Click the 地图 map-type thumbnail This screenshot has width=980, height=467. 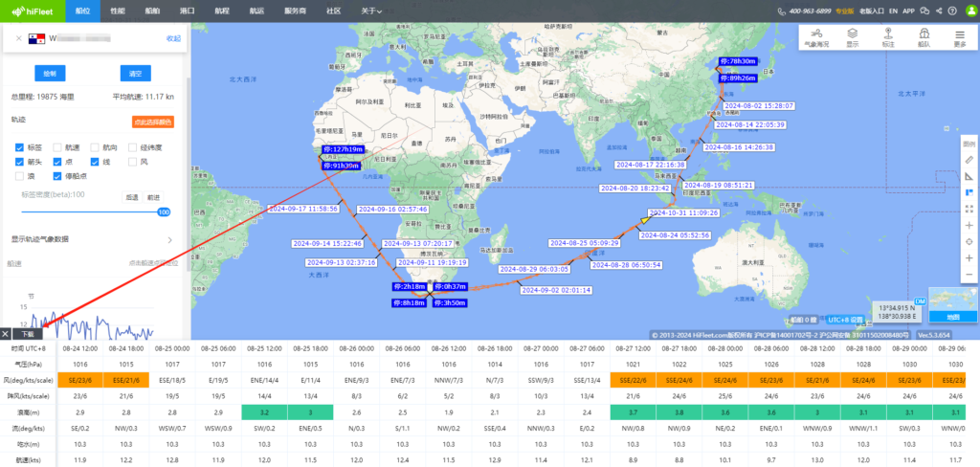pos(952,304)
